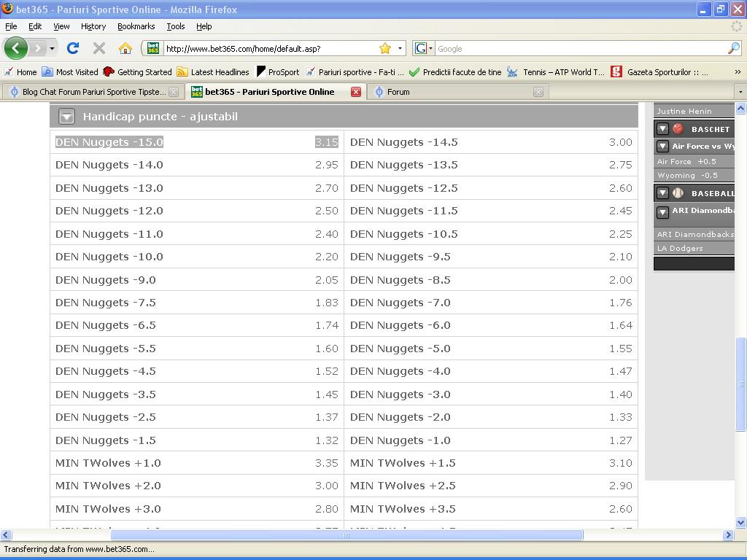The width and height of the screenshot is (747, 560).
Task: Select DEN Nuggets -14.5 at 3.00
Action: tap(491, 142)
